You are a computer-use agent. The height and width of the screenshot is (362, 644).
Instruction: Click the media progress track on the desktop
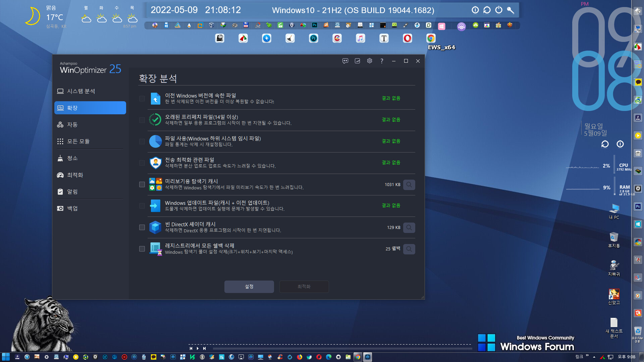coord(342,349)
